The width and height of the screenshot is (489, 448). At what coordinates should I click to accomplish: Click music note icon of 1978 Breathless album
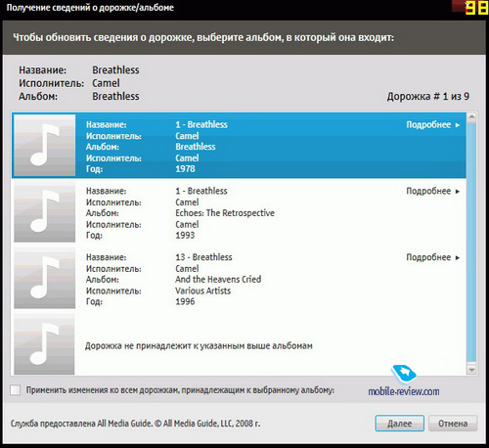point(45,145)
